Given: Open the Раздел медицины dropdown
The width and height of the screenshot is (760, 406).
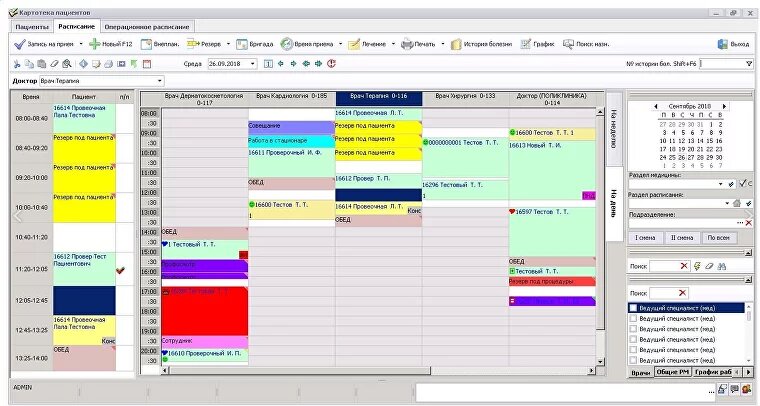Looking at the screenshot, I should [x=721, y=184].
